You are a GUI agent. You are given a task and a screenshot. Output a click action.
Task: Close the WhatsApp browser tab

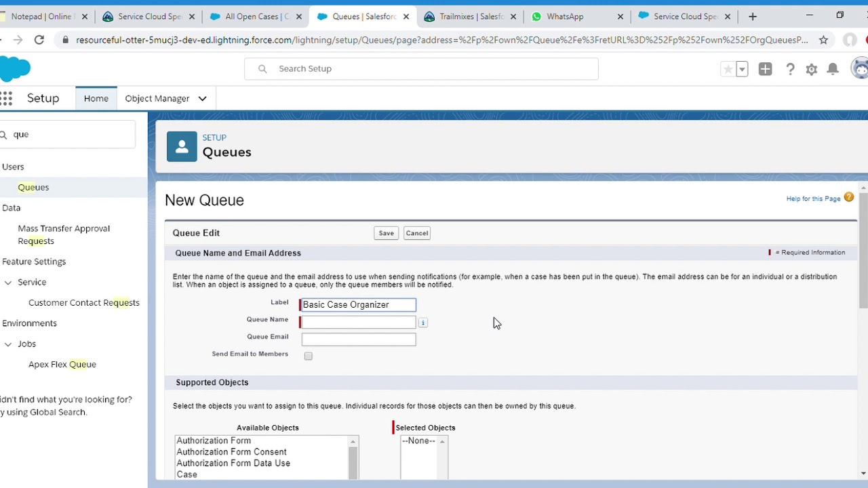pos(620,16)
